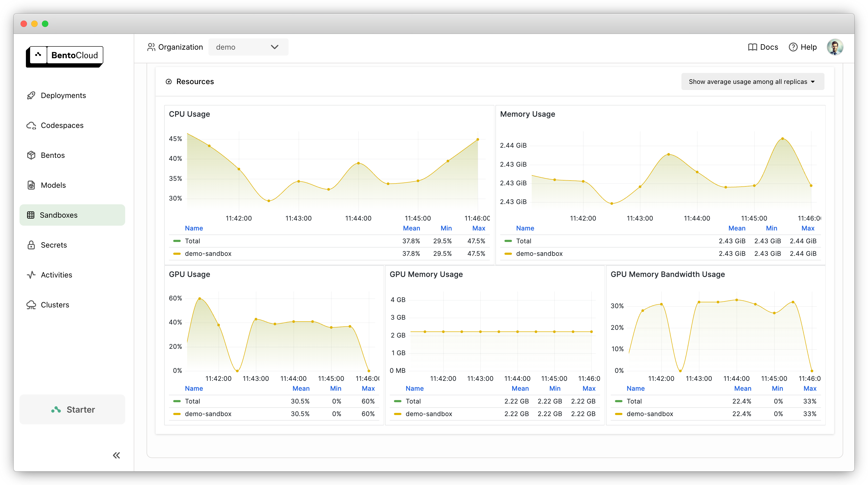Viewport: 868px width, 485px height.
Task: Click the Sandboxes grid icon
Action: pos(31,215)
